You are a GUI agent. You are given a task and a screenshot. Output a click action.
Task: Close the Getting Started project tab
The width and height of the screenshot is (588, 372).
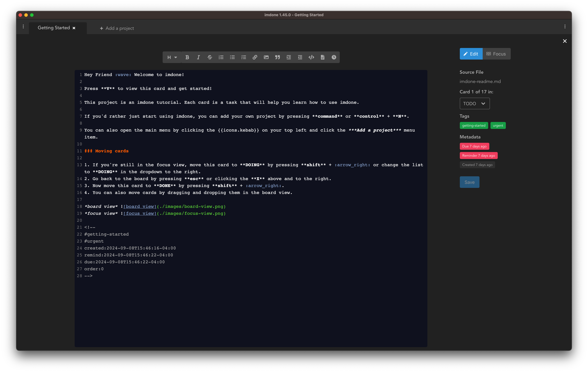[x=74, y=28]
